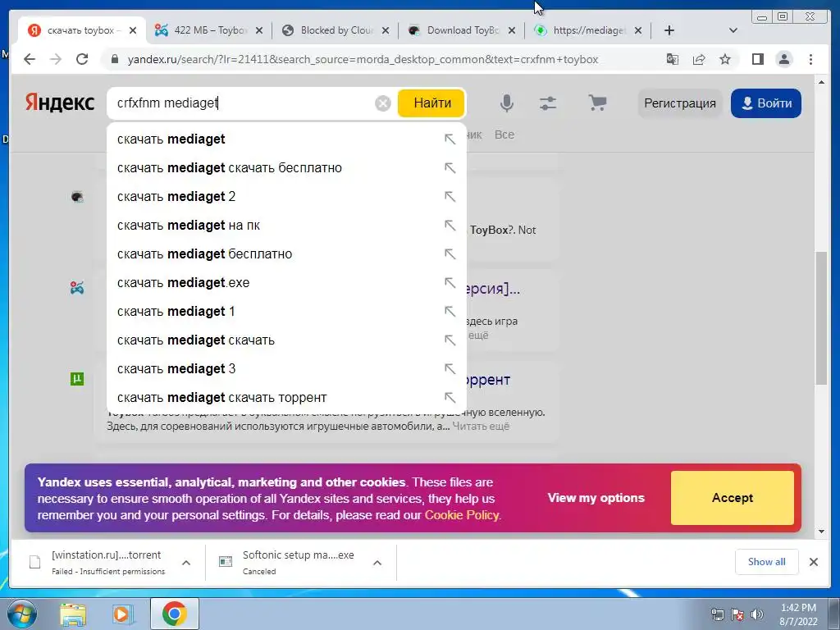Viewport: 840px width, 630px height.
Task: Fill suggestion arrow for 'скачать mediaget 3'
Action: coord(450,369)
